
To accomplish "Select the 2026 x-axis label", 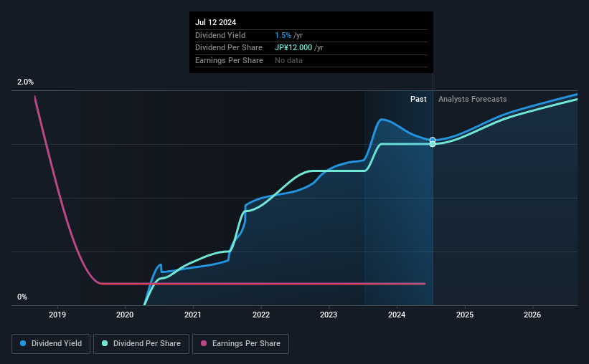I will (x=532, y=315).
